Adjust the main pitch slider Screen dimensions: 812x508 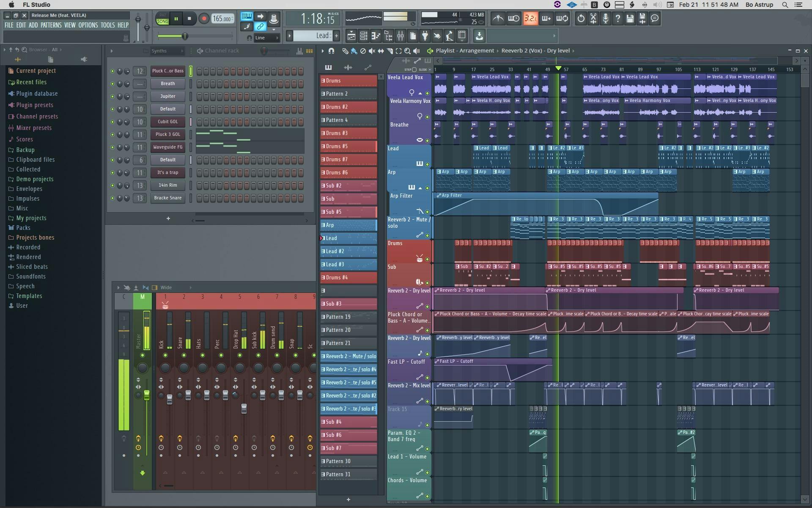(x=147, y=28)
